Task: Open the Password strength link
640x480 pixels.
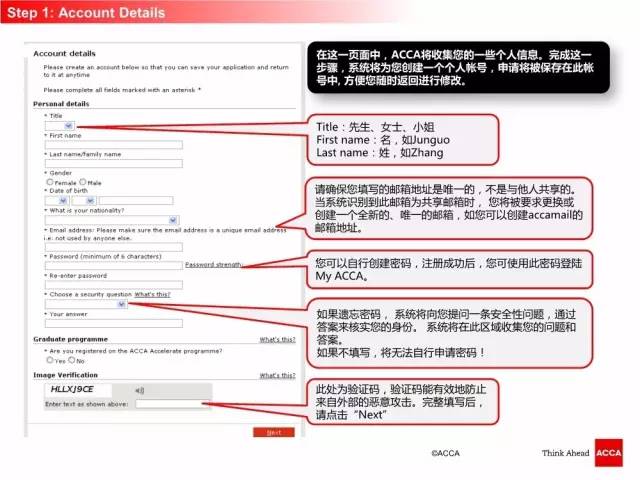Action: (213, 264)
